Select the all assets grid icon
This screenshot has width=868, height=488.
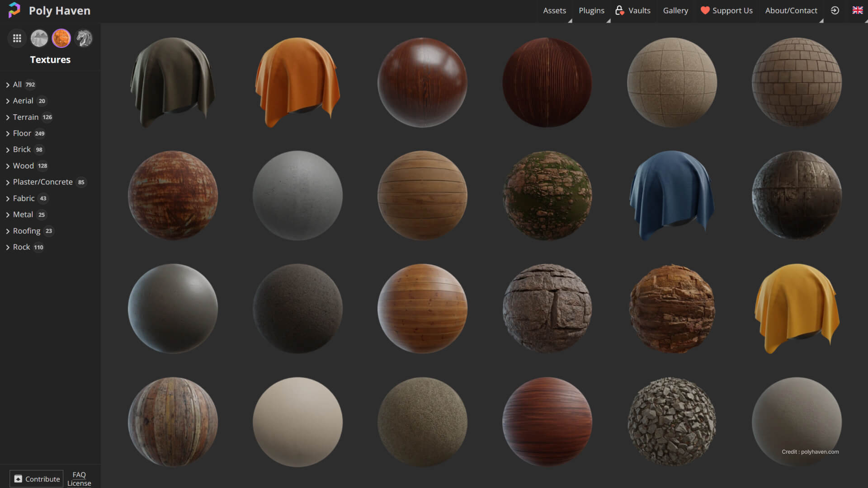17,38
